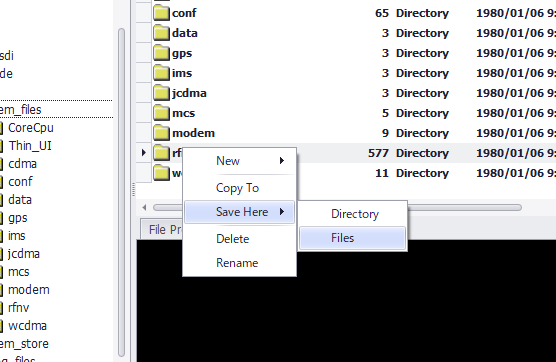Select CoreCpu in the folder tree

click(x=30, y=128)
